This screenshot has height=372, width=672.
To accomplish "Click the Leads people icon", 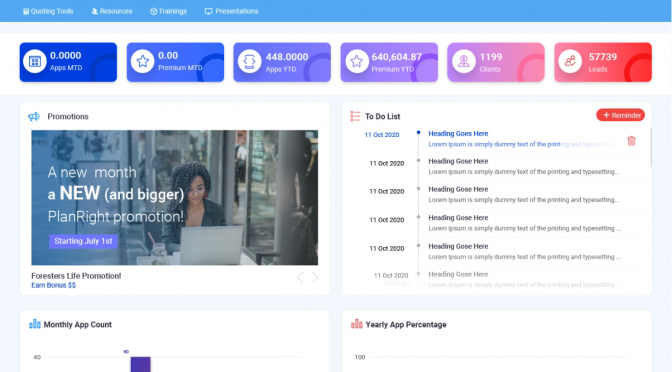I will (x=570, y=61).
